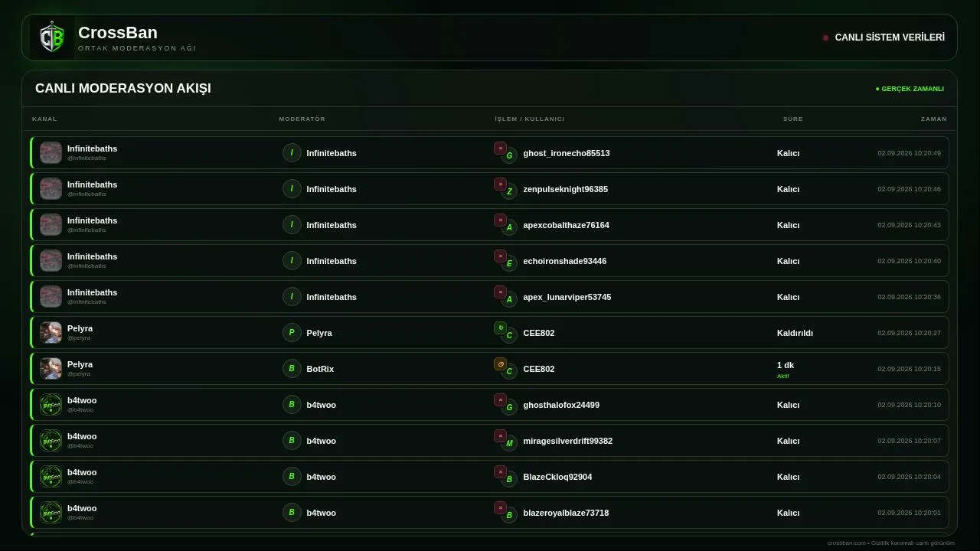The image size is (980, 551).
Task: Click the ban icon beside miragesilverdrift99382
Action: click(500, 436)
